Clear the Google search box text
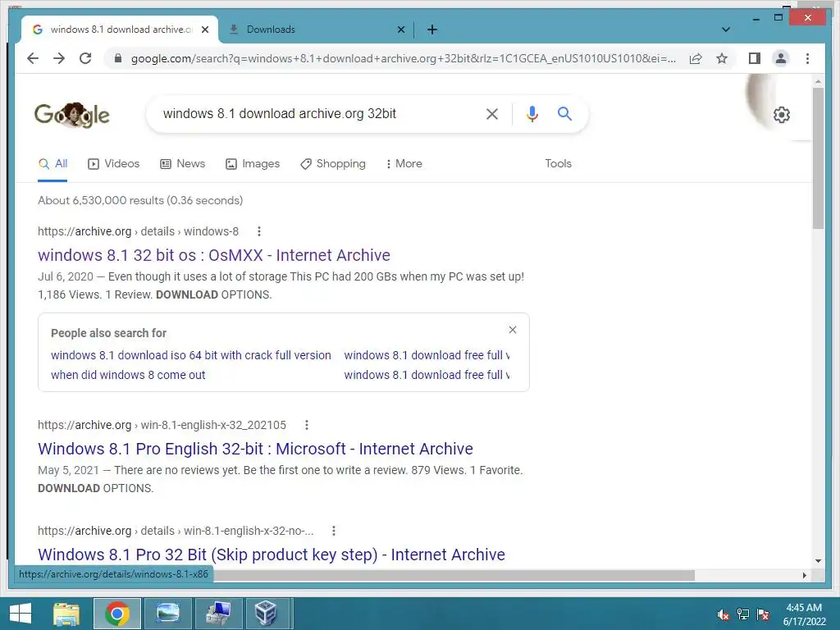This screenshot has height=630, width=840. point(492,113)
